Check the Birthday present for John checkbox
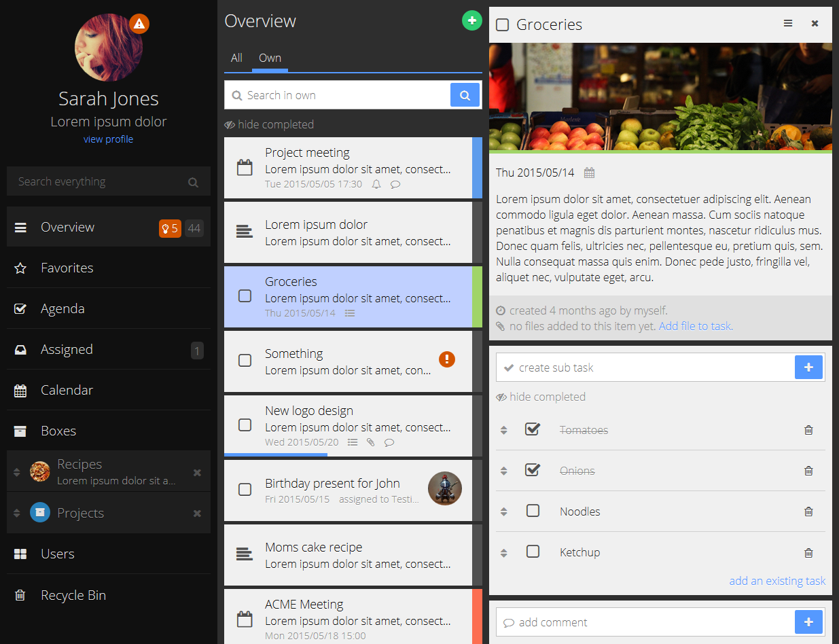Image resolution: width=839 pixels, height=644 pixels. 245,489
